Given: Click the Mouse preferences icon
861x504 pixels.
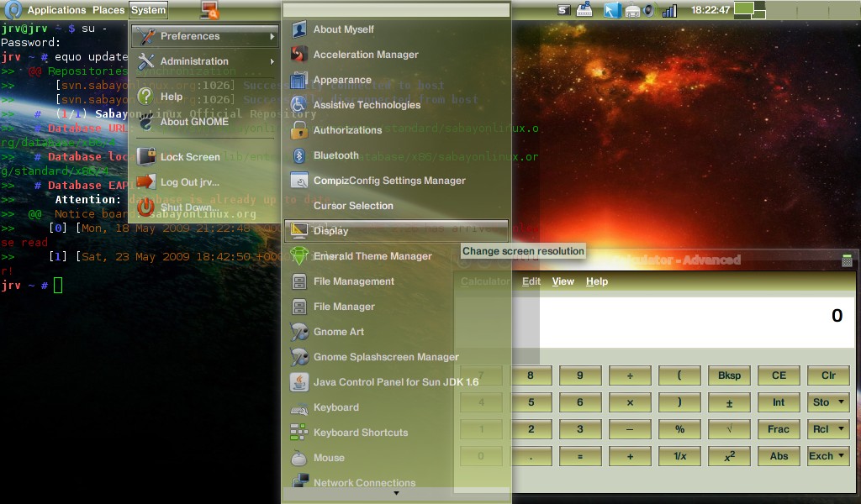Looking at the screenshot, I should pos(299,458).
